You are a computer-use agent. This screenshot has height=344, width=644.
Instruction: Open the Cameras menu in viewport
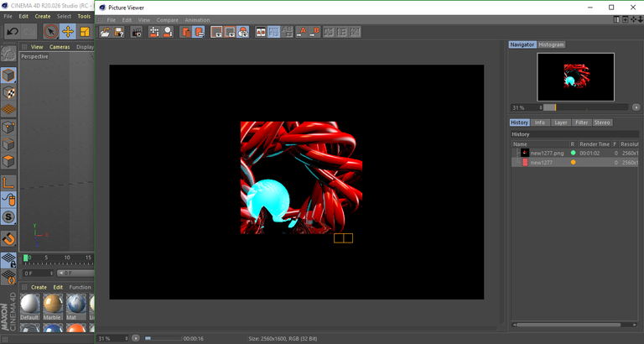coord(60,47)
